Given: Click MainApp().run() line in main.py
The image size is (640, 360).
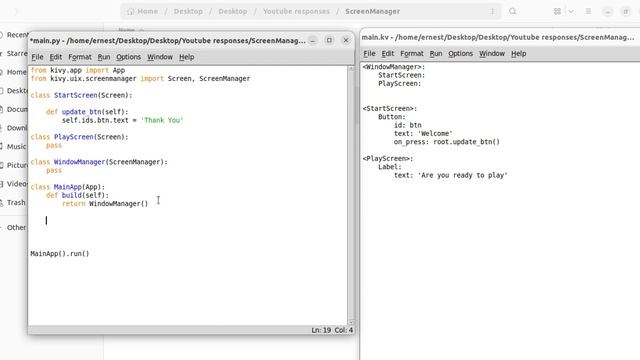Looking at the screenshot, I should coord(60,253).
